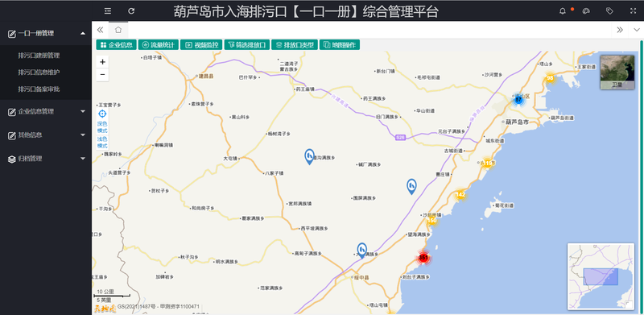The width and height of the screenshot is (644, 315).
Task: Open the theme palette icon
Action: click(586, 11)
